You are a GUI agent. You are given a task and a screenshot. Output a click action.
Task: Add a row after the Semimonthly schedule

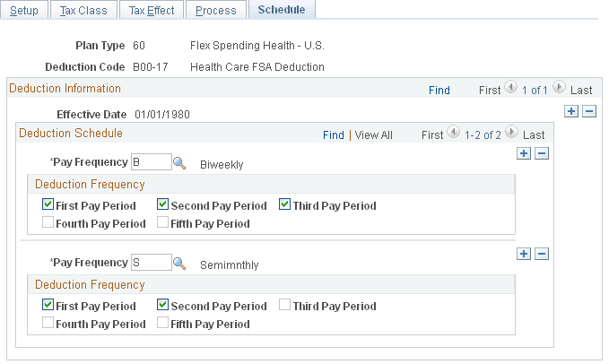click(x=524, y=254)
